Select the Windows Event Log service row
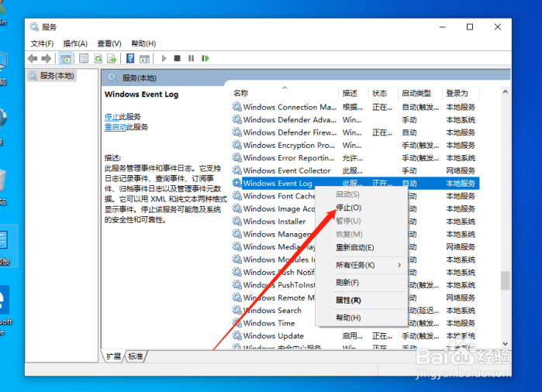The height and width of the screenshot is (392, 542). tap(355, 184)
